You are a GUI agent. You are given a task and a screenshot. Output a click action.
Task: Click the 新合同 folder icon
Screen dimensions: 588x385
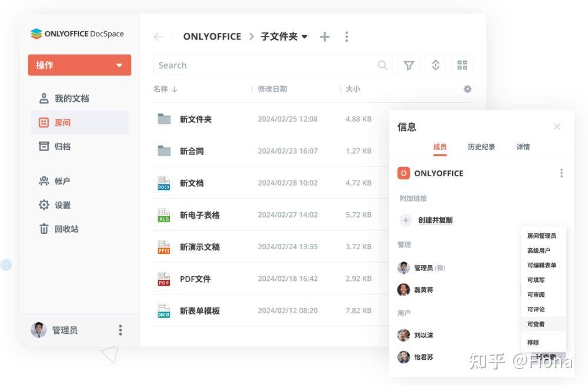164,150
